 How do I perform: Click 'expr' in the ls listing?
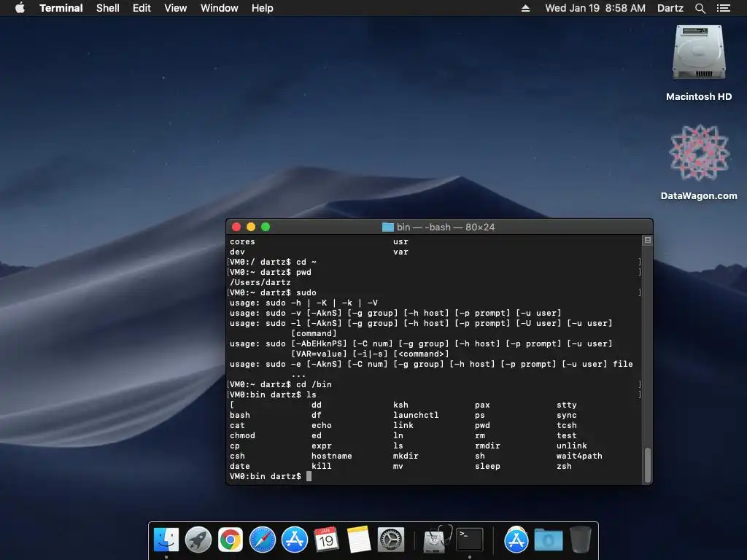[322, 446]
